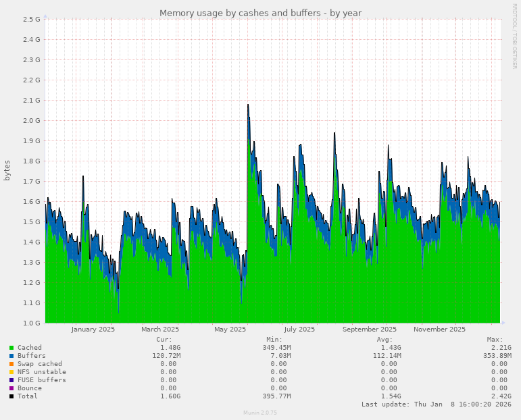Click Cached average value 1.43G

click(x=391, y=348)
